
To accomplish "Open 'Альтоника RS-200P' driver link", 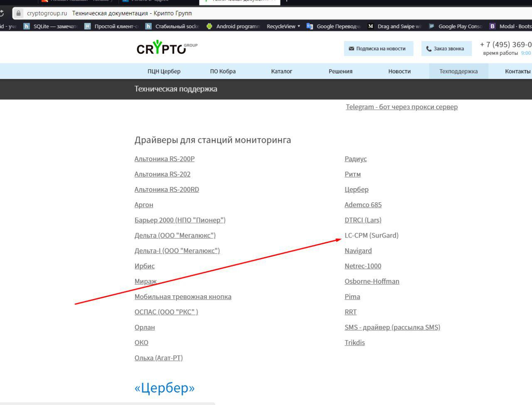I will 165,159.
